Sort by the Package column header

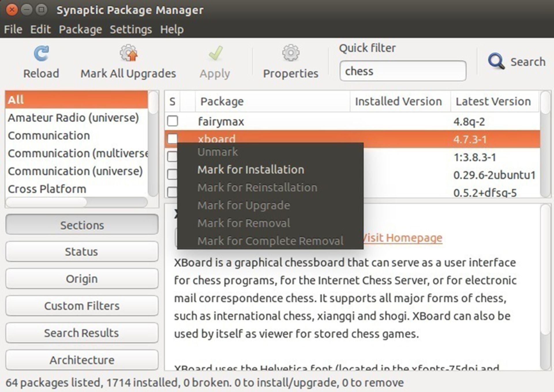[273, 101]
